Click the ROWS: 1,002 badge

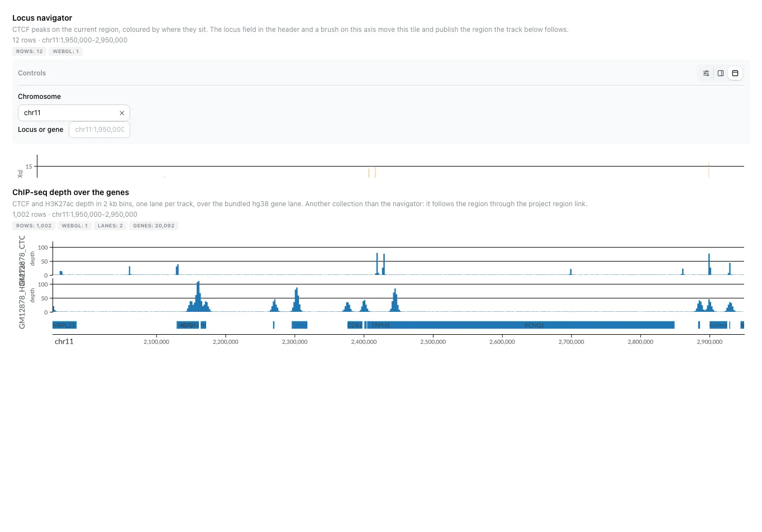[x=34, y=226]
